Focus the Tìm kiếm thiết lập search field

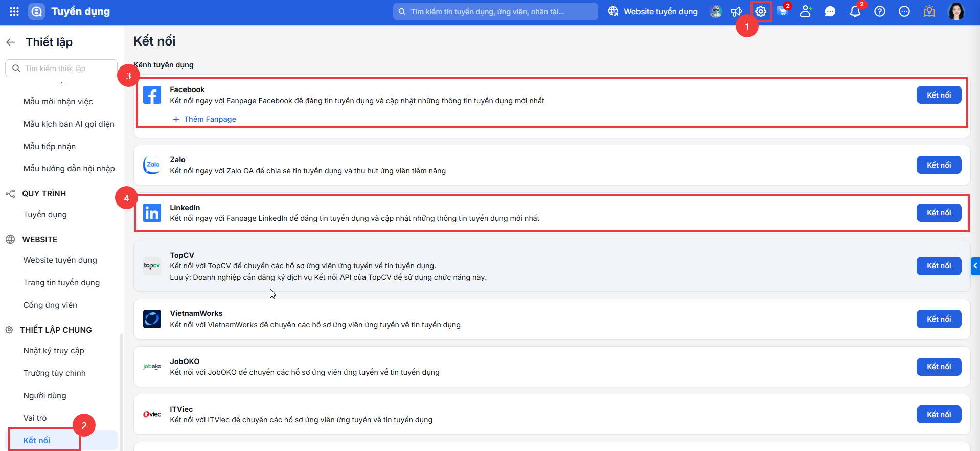61,69
